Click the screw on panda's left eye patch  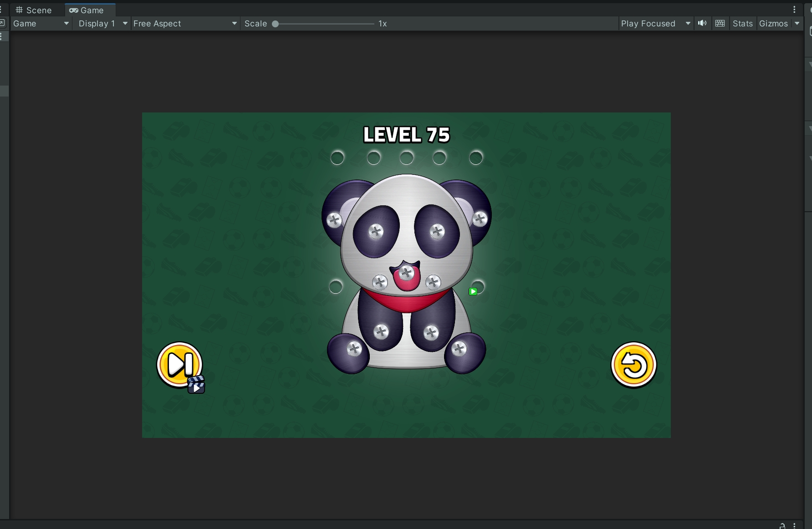tap(376, 231)
